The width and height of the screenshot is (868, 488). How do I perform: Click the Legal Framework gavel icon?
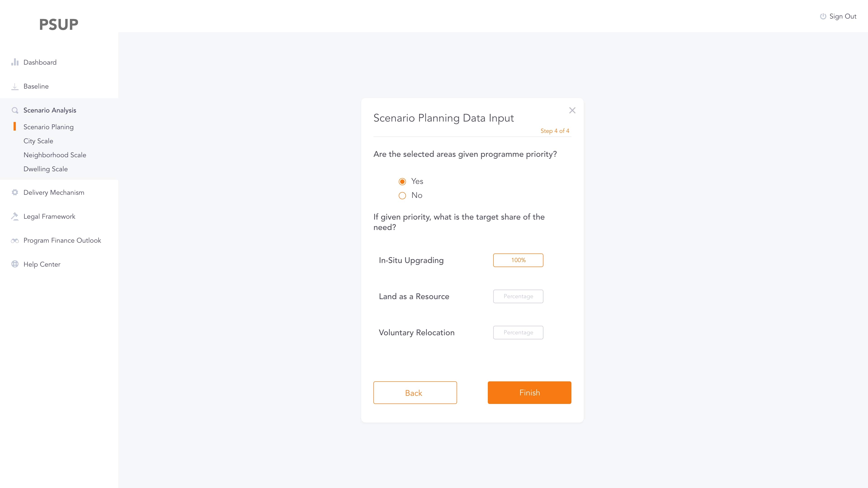click(x=15, y=217)
